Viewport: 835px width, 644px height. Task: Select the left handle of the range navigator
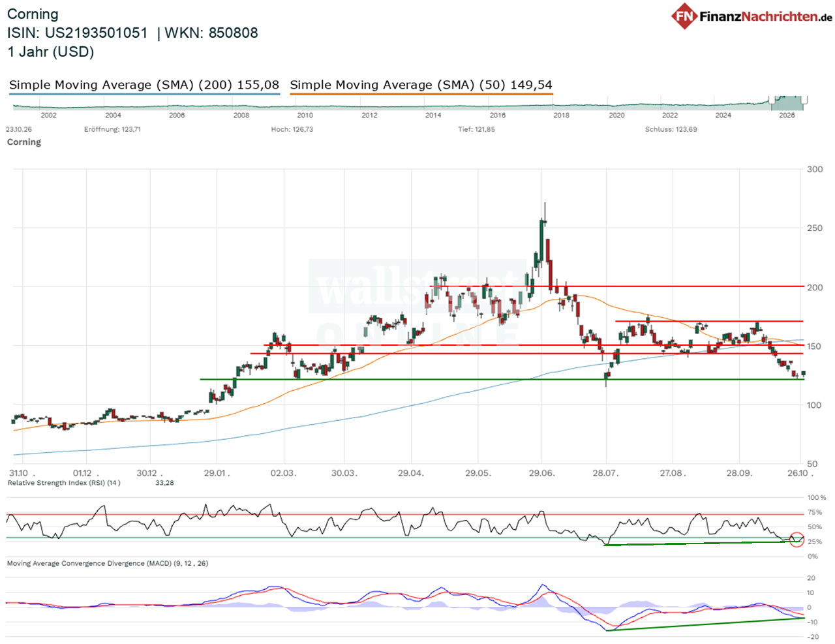pyautogui.click(x=772, y=100)
